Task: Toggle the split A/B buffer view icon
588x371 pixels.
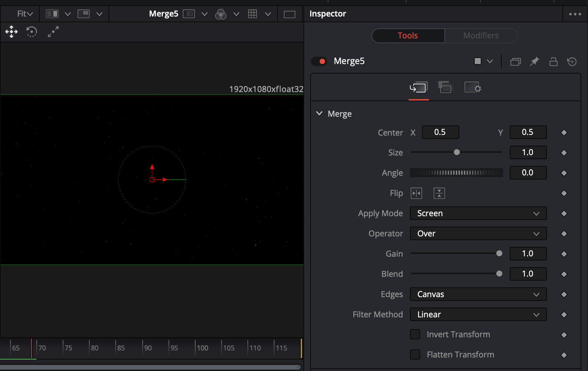Action: point(52,14)
